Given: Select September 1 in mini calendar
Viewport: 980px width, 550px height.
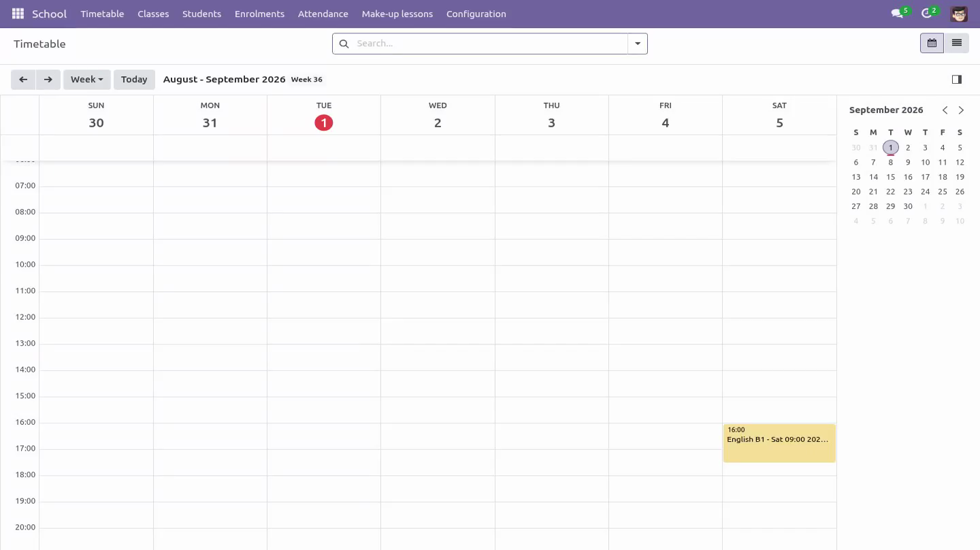Looking at the screenshot, I should (x=890, y=148).
